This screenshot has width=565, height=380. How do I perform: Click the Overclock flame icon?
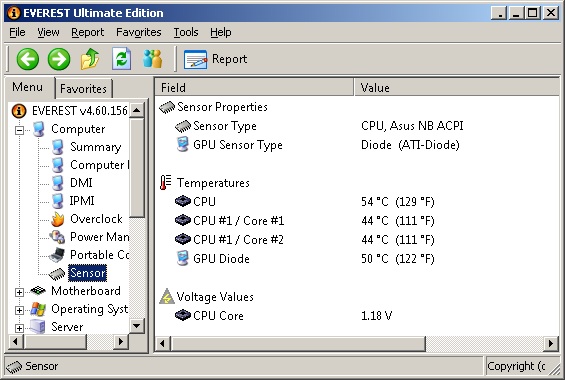click(x=57, y=219)
